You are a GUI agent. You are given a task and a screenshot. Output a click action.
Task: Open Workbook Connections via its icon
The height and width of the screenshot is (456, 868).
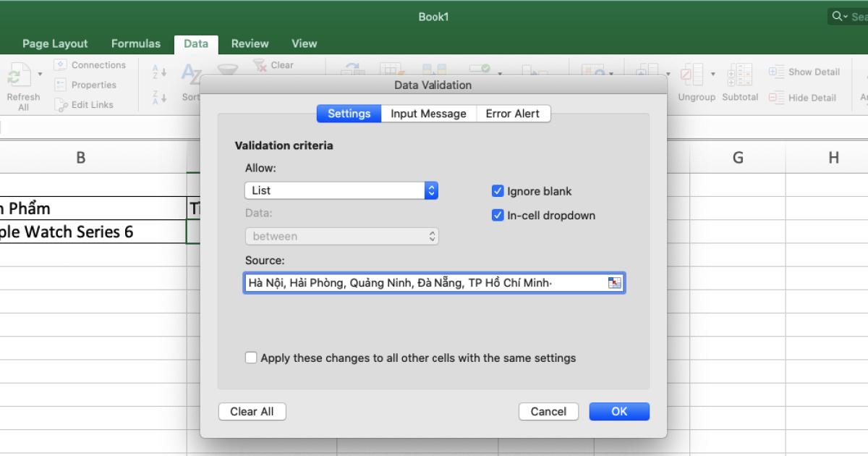click(x=61, y=64)
